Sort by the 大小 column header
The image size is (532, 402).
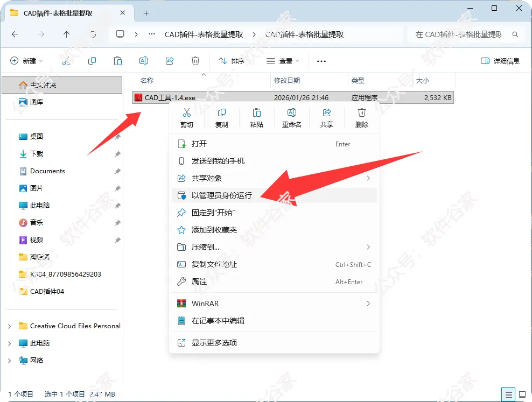[423, 80]
